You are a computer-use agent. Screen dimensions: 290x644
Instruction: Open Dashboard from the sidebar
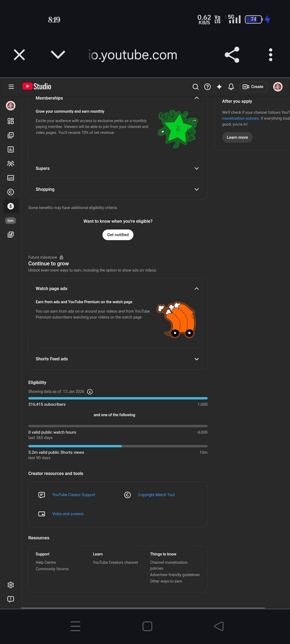click(x=11, y=121)
